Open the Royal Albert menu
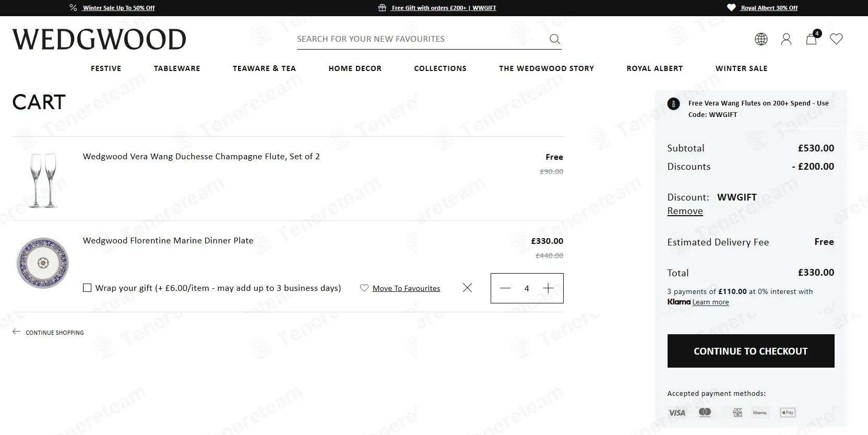The image size is (868, 435). pyautogui.click(x=655, y=68)
